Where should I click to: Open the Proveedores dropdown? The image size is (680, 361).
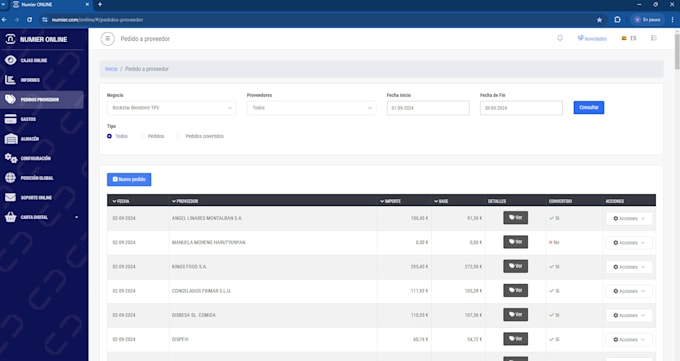[311, 108]
